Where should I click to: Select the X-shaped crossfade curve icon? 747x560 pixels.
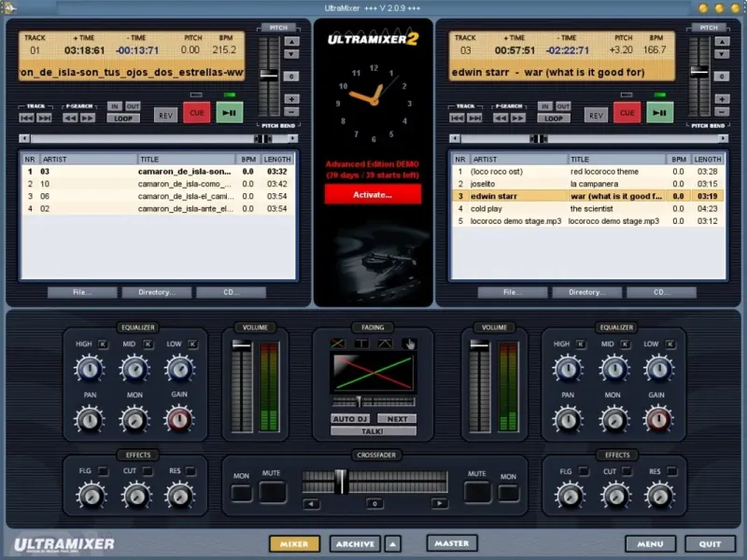click(338, 343)
